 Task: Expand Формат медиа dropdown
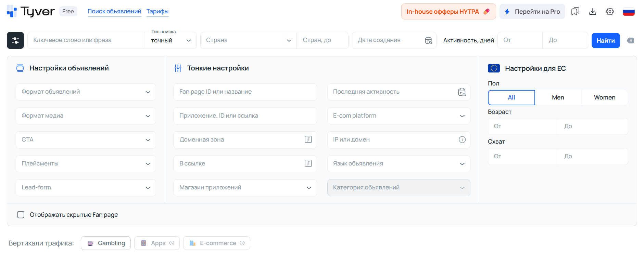(x=86, y=116)
